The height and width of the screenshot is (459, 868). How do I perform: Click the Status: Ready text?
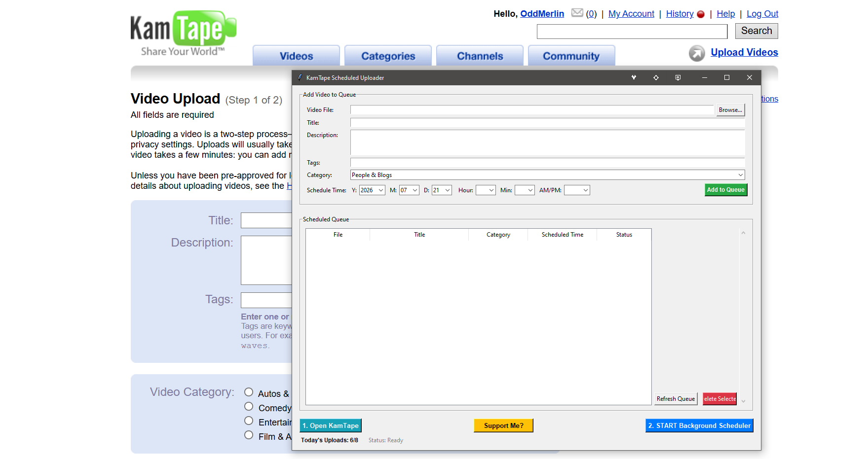coord(386,440)
